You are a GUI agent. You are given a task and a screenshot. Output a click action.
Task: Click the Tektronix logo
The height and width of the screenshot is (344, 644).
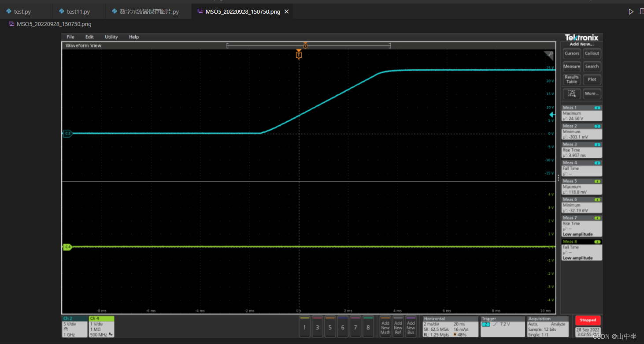pos(581,37)
